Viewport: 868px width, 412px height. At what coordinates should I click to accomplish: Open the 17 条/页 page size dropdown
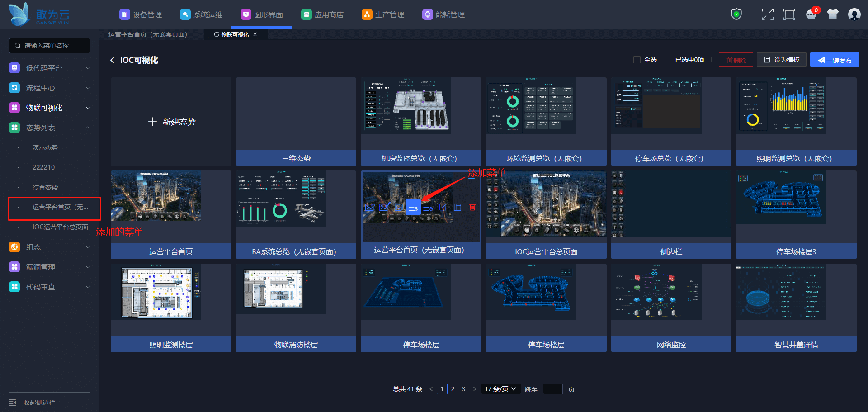point(500,389)
